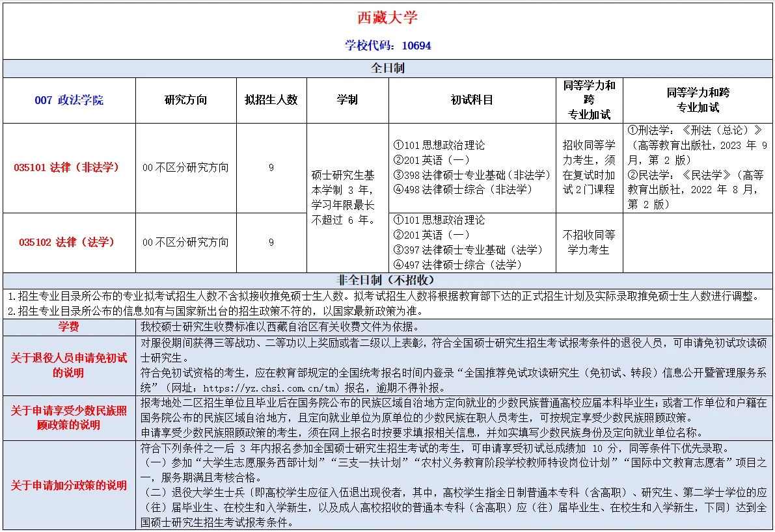The height and width of the screenshot is (532, 775).
Task: Click ①刑法学：《刑法（总论）》 reference text
Action: pos(698,145)
